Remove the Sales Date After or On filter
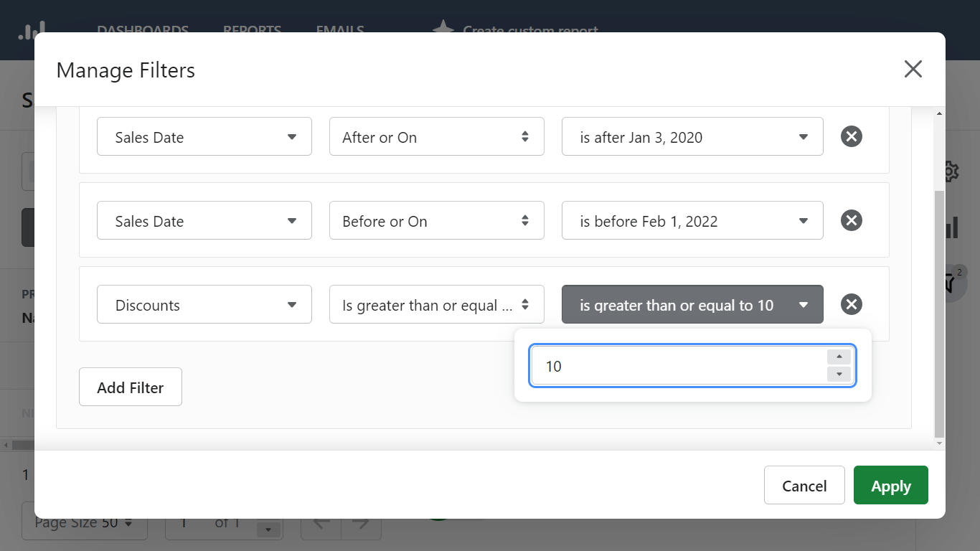This screenshot has width=980, height=551. [x=851, y=136]
